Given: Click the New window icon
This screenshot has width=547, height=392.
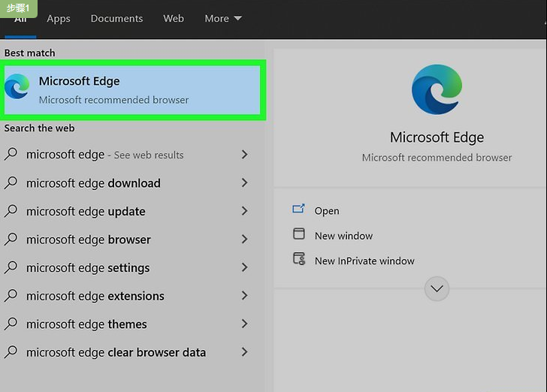Looking at the screenshot, I should 299,234.
